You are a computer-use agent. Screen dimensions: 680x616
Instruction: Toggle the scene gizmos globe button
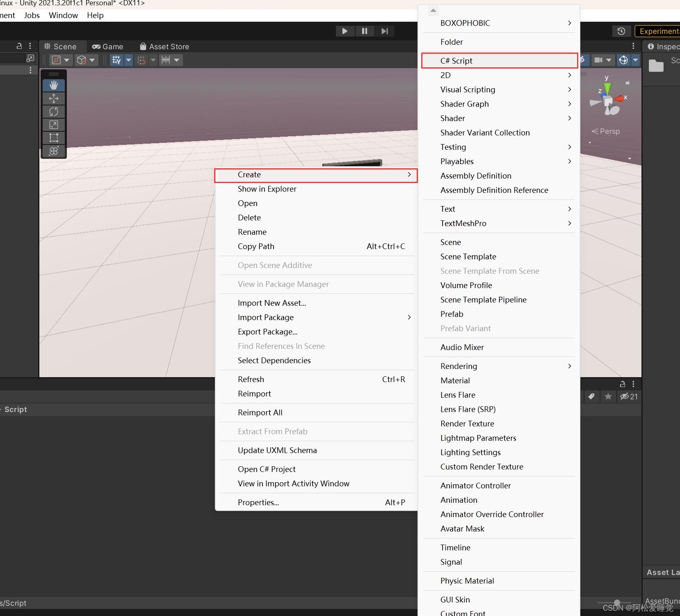[x=623, y=60]
